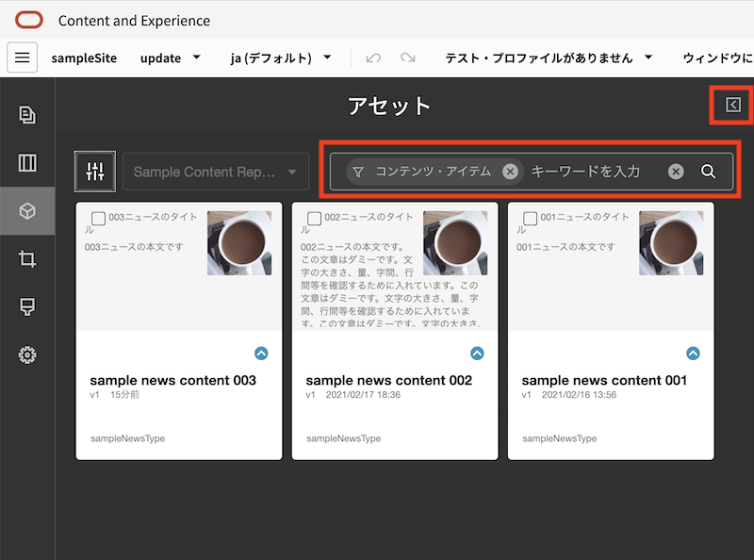Viewport: 754px width, 560px height.
Task: Remove the コンテンツ・アイテム filter chip
Action: coord(509,172)
